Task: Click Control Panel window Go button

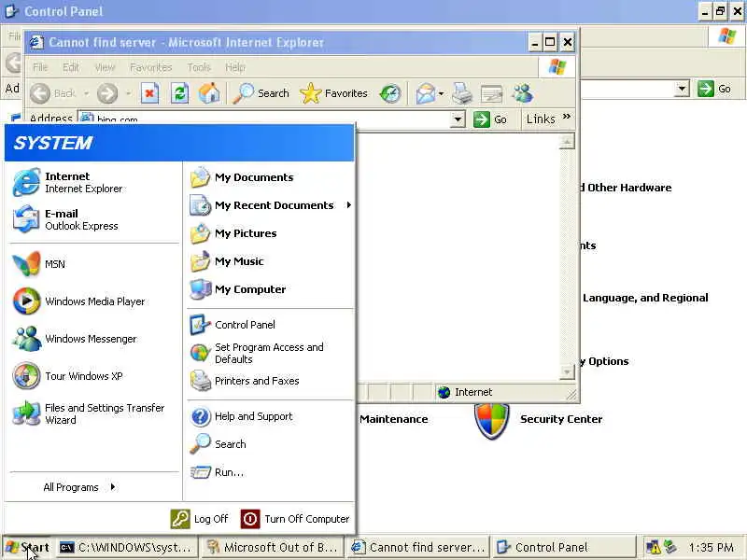Action: pos(714,89)
